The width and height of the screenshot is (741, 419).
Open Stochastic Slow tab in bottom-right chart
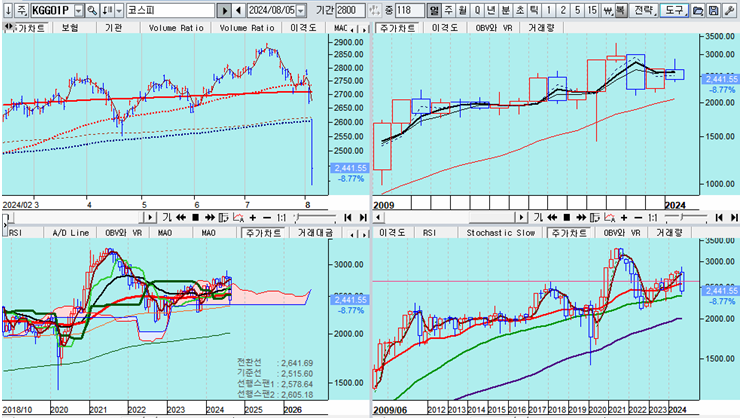[500, 232]
